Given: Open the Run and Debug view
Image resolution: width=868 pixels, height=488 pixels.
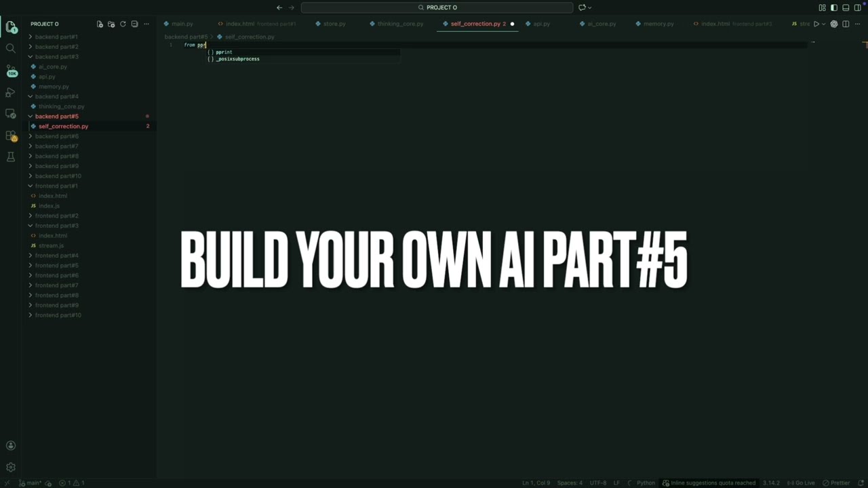Looking at the screenshot, I should 11,92.
